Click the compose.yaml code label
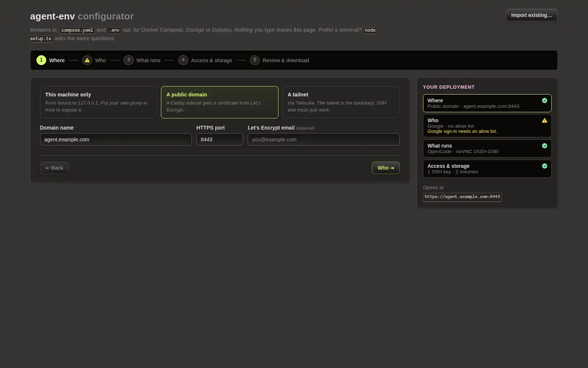Screen dimensions: 588x368 (77, 30)
